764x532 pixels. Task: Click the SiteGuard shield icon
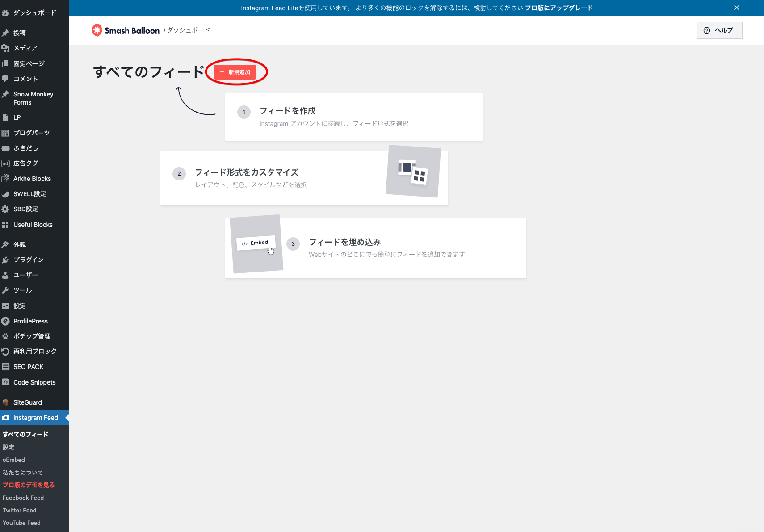[x=5, y=402]
